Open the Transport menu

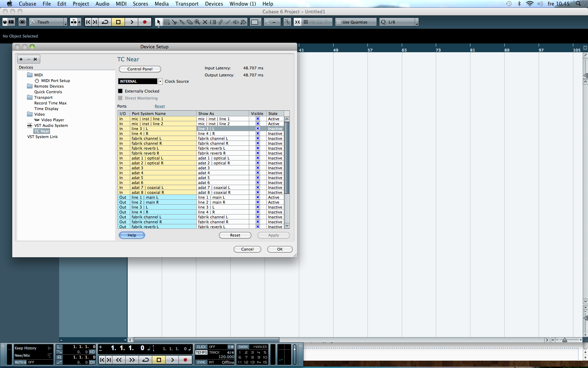pos(187,4)
